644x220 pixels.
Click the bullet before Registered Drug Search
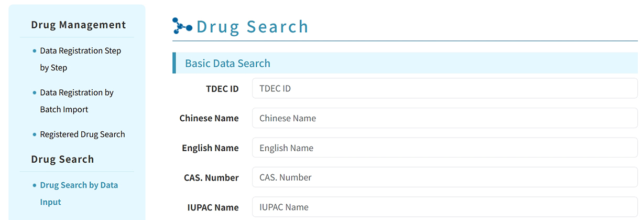click(35, 134)
